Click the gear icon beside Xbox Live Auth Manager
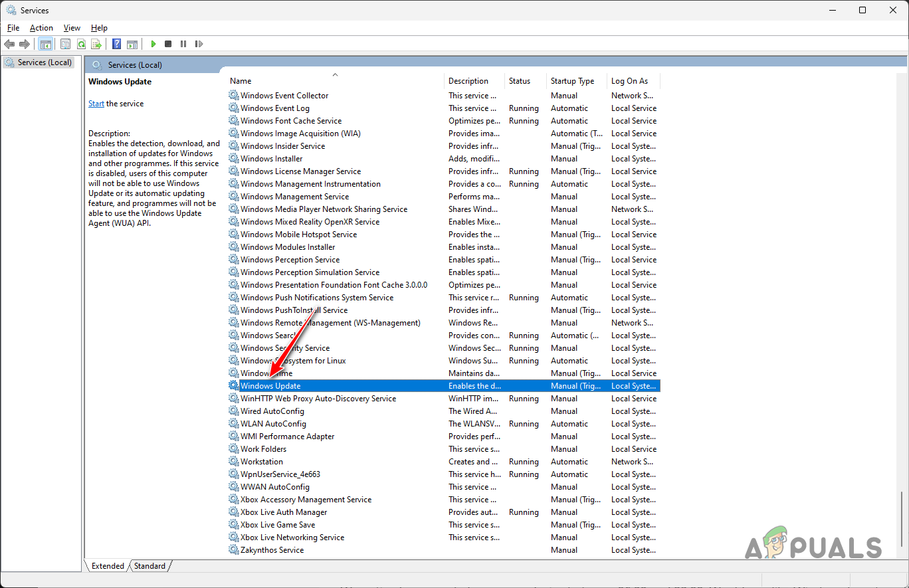Viewport: 909px width, 588px height. coord(233,512)
